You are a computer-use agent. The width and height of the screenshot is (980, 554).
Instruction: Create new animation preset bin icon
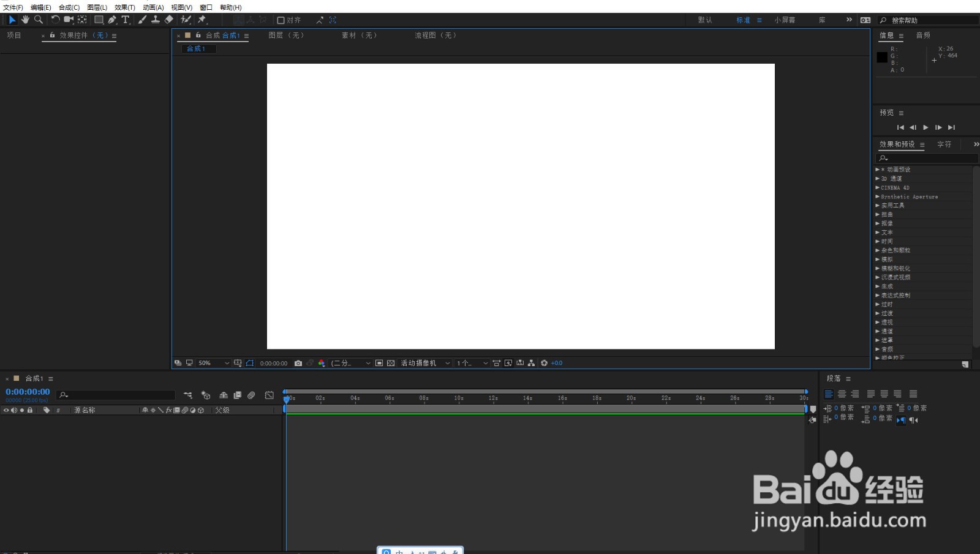point(965,364)
